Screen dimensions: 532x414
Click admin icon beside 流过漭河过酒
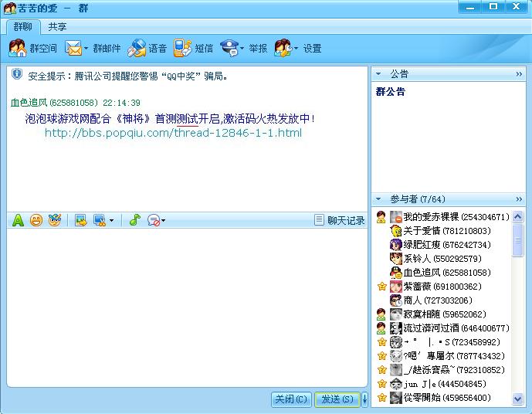381,328
